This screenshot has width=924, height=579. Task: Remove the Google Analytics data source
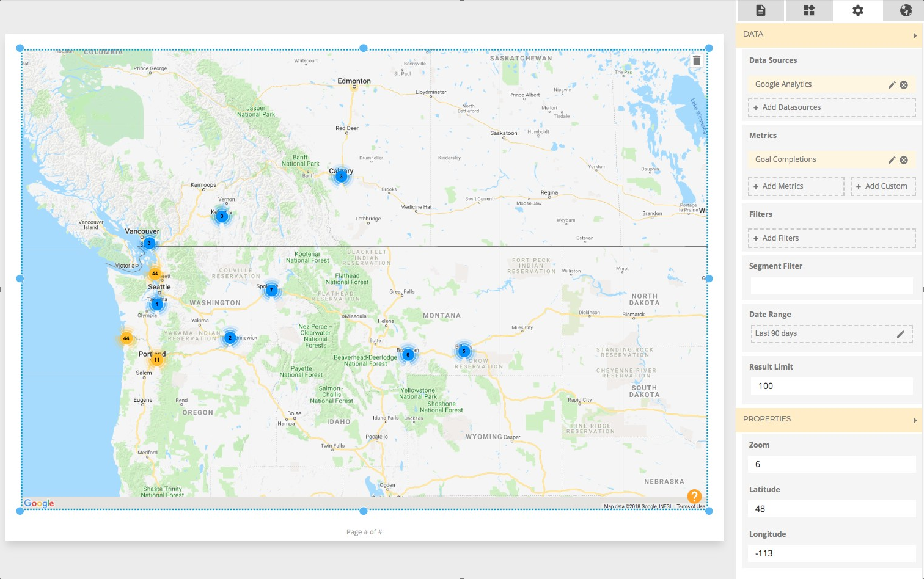tap(904, 85)
